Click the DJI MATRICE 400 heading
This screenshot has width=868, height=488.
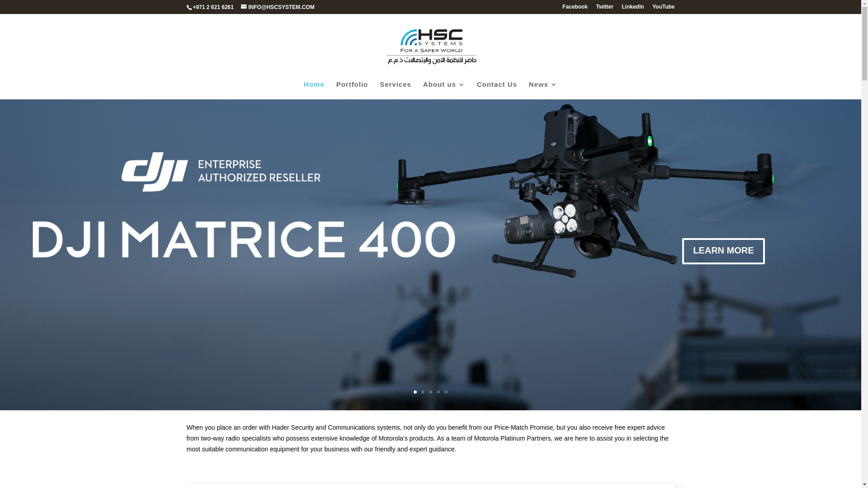click(244, 239)
